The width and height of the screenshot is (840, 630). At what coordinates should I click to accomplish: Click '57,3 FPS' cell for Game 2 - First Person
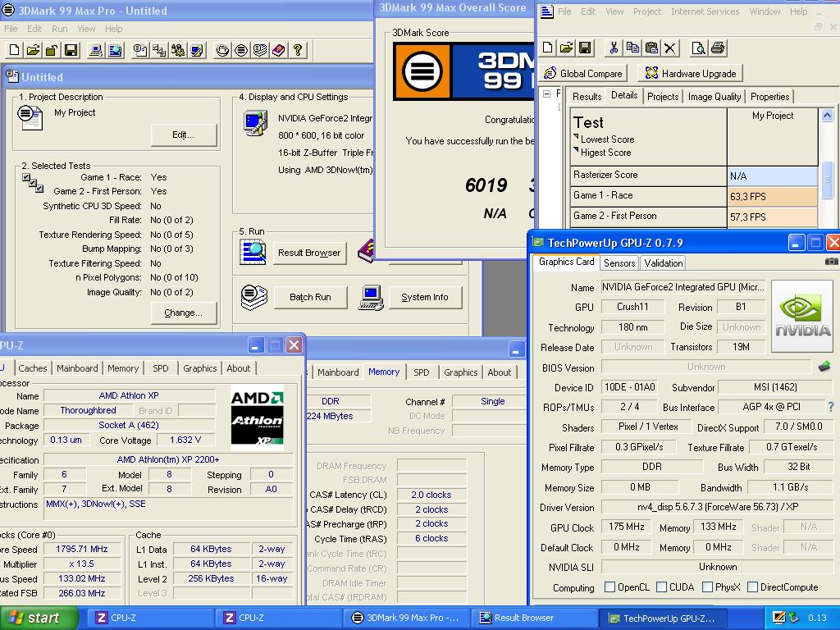point(773,217)
